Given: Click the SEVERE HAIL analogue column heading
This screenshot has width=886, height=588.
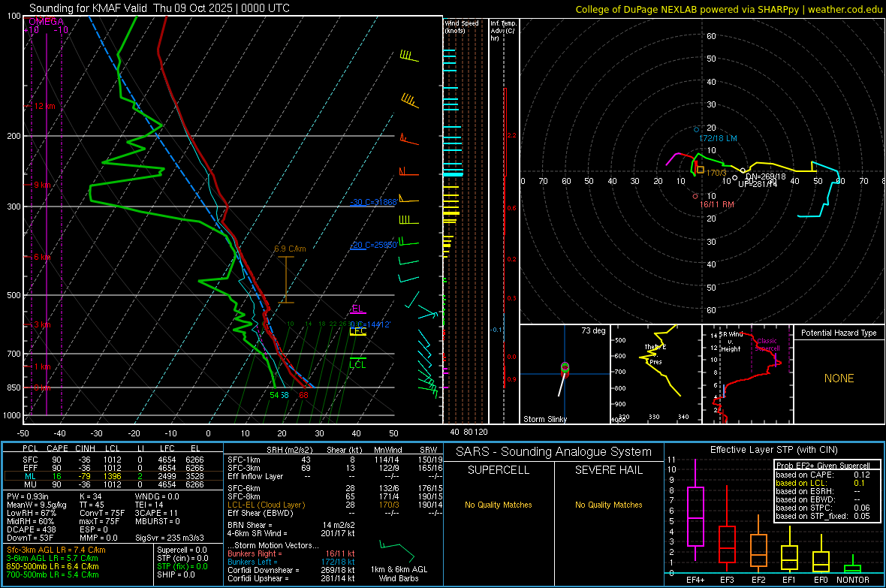Looking at the screenshot, I should pyautogui.click(x=608, y=470).
